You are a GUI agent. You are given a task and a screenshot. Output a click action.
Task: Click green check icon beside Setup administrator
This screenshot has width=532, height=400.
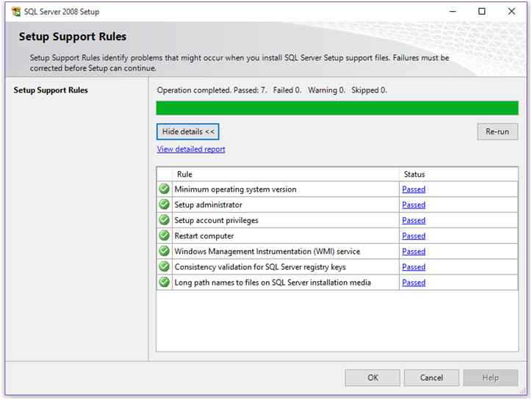click(x=164, y=205)
